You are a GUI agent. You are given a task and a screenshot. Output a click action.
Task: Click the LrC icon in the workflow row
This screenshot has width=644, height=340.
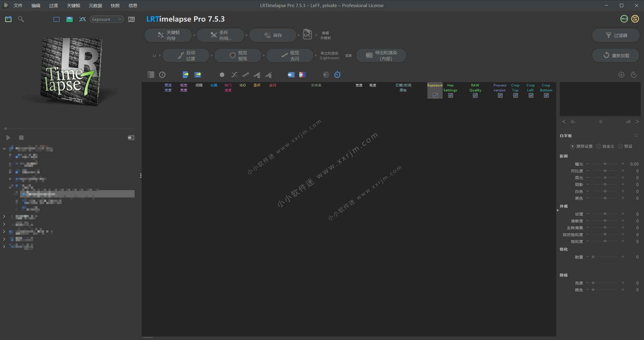pyautogui.click(x=307, y=35)
